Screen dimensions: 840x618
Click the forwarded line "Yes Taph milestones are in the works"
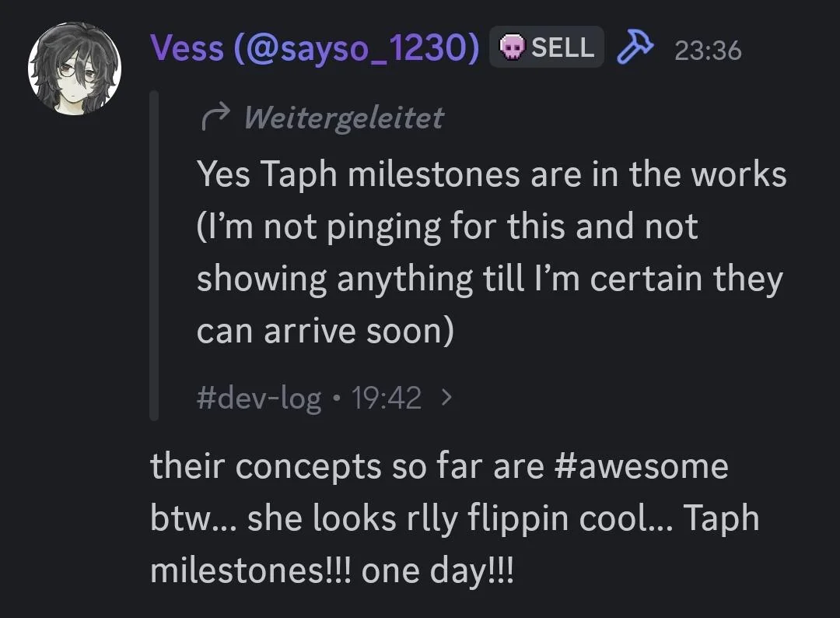tap(492, 174)
